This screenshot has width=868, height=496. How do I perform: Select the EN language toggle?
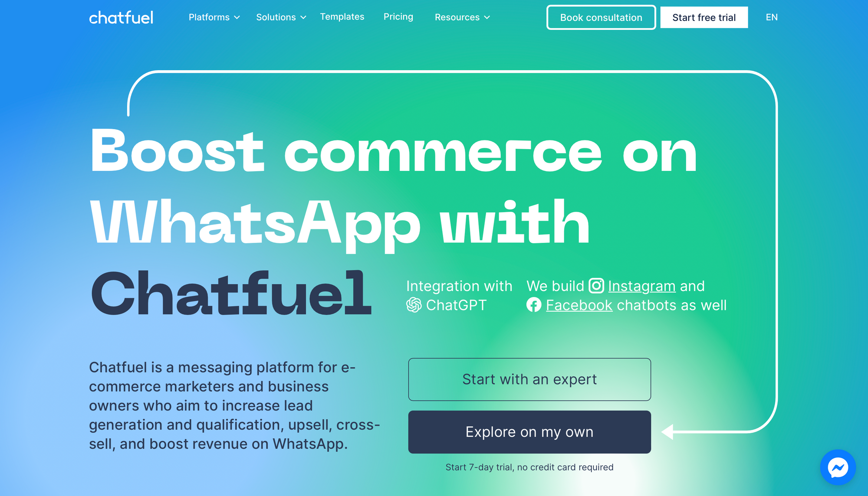[771, 17]
